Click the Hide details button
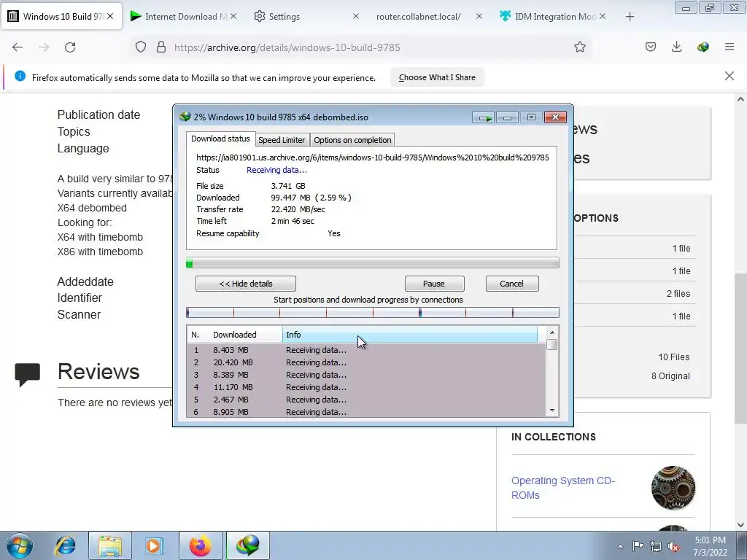Image resolution: width=747 pixels, height=560 pixels. pyautogui.click(x=246, y=284)
